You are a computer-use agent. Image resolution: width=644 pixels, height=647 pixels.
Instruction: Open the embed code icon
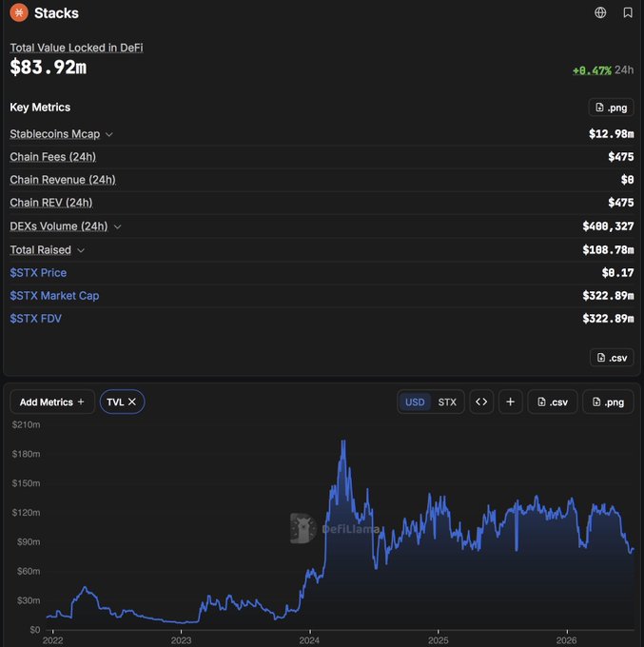(481, 402)
